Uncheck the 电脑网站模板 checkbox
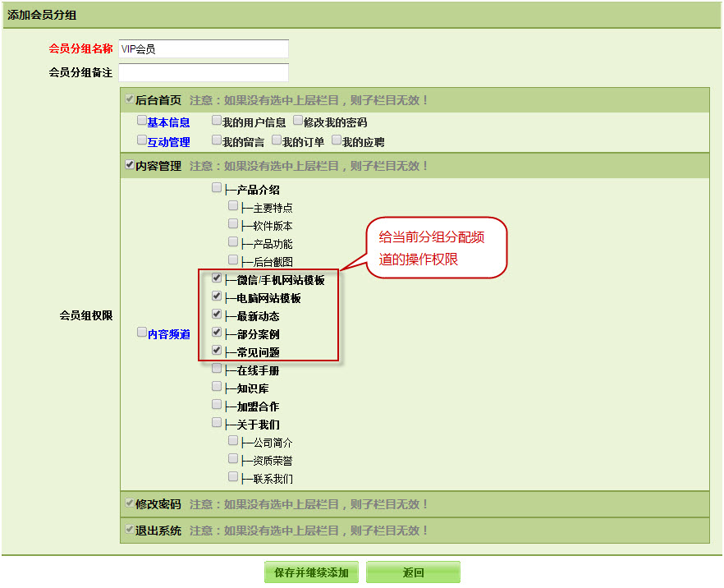 coord(217,296)
